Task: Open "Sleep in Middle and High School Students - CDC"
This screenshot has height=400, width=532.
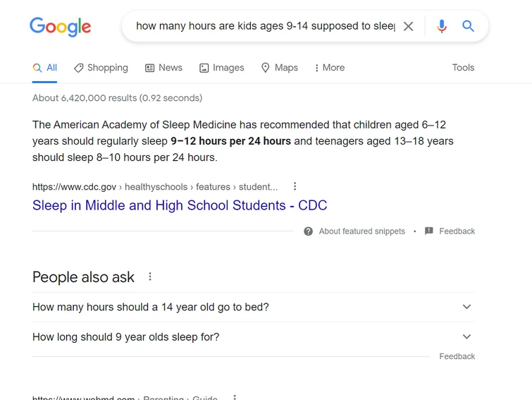Action: tap(180, 206)
